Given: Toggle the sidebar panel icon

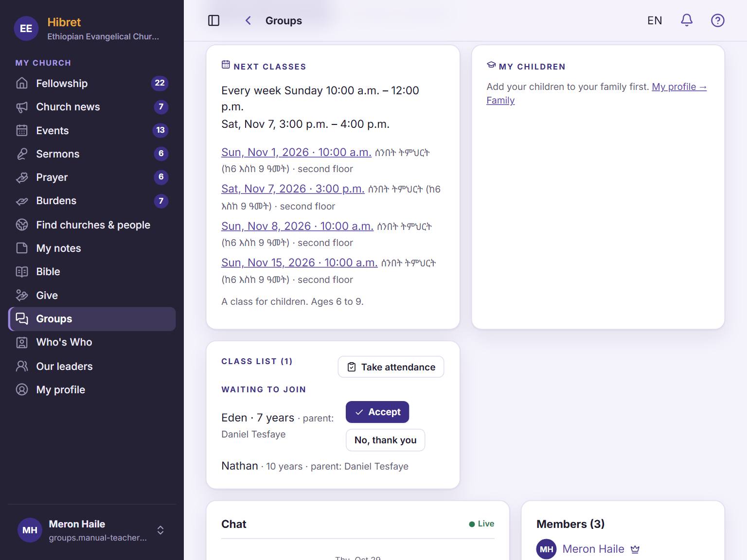Looking at the screenshot, I should click(213, 20).
